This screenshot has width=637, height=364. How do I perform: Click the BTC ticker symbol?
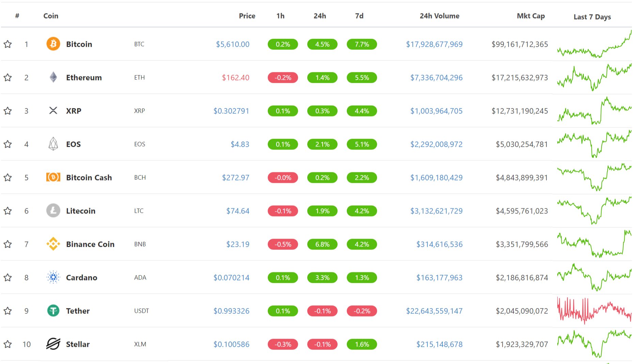(x=139, y=44)
